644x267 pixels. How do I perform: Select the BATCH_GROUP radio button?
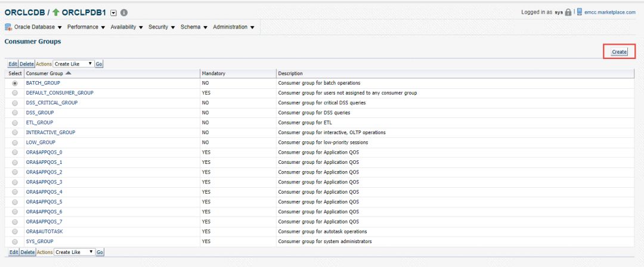pos(15,83)
